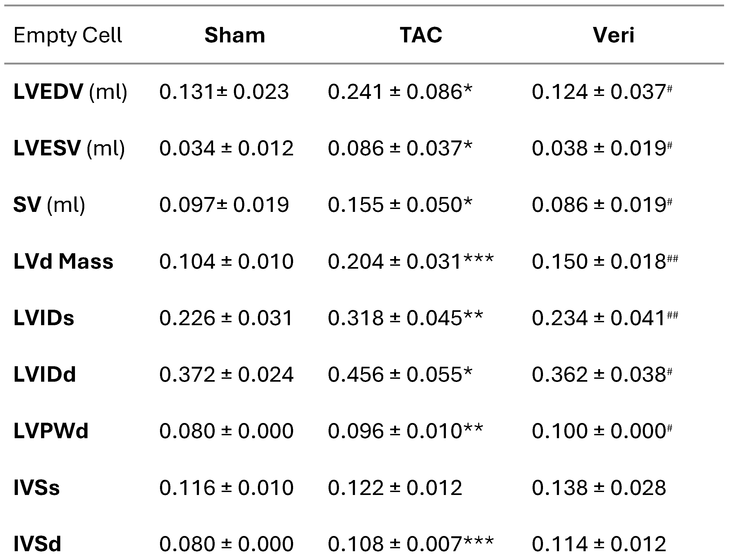This screenshot has height=560, width=731.
Task: Click the Sham value 0.034 ± 0.012
Action: pyautogui.click(x=226, y=148)
